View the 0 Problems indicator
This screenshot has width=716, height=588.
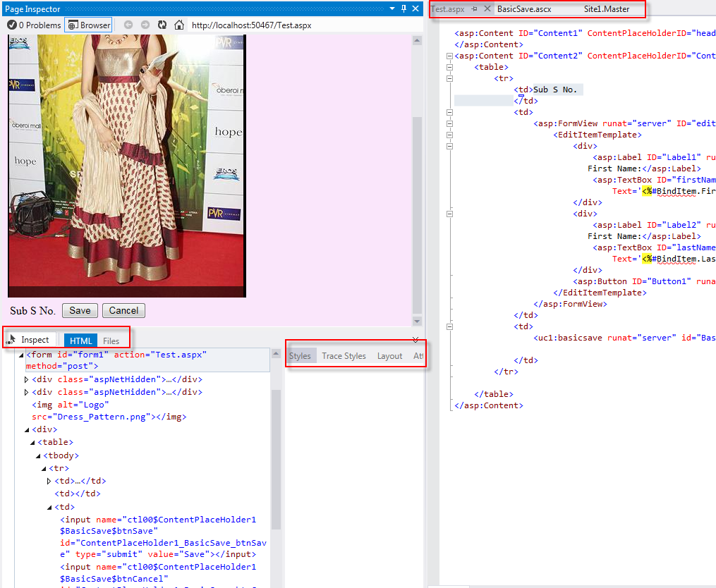tap(35, 25)
